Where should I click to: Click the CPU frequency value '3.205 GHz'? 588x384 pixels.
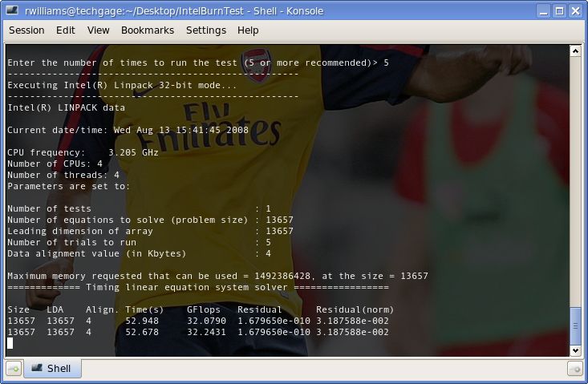pyautogui.click(x=133, y=152)
